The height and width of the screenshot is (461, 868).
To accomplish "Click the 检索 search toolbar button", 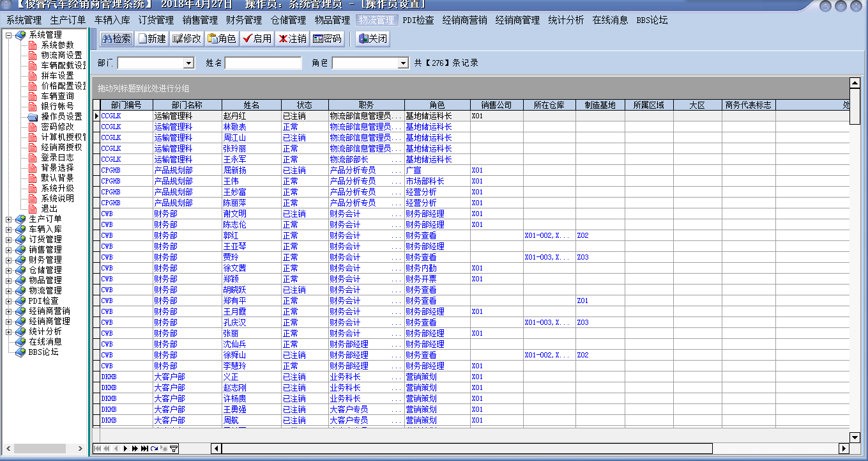I will [117, 39].
